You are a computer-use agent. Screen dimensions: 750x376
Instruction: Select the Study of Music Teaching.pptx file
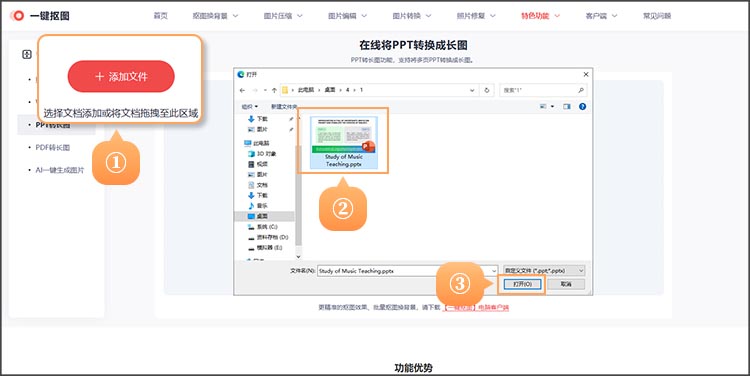pos(343,143)
